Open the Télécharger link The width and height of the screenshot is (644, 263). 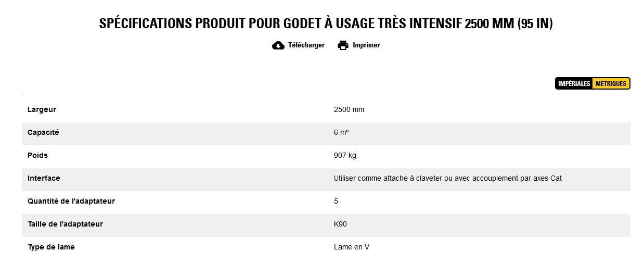[306, 45]
